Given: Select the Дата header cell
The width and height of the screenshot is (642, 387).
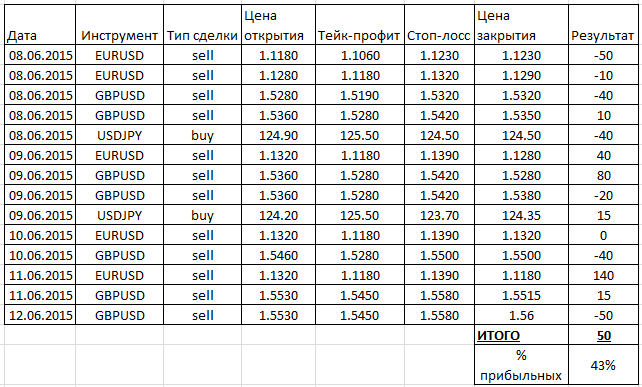Looking at the screenshot, I should point(40,25).
